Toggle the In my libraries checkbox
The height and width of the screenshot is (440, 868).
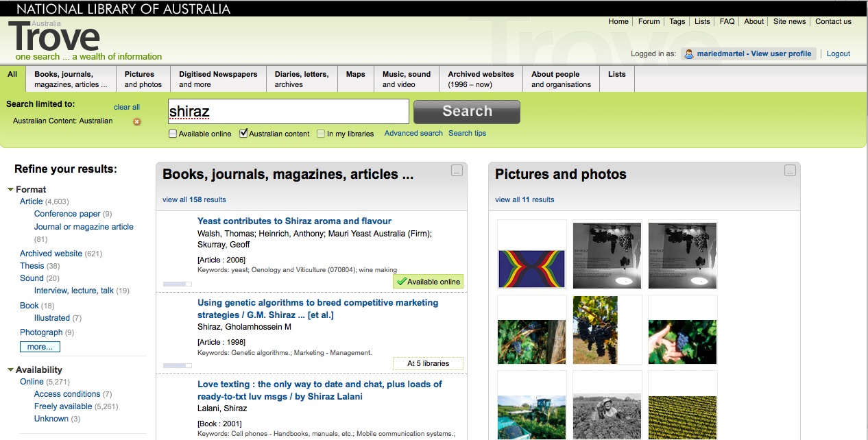[x=321, y=134]
